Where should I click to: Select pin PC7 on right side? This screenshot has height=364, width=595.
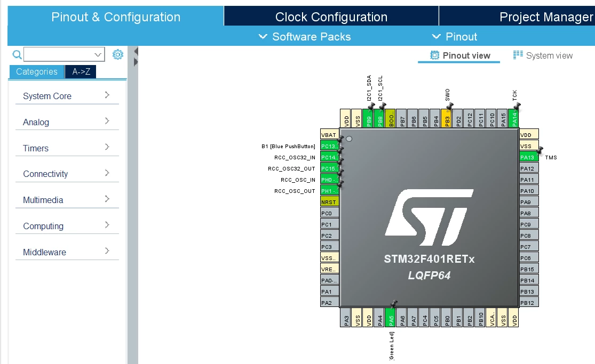coord(529,246)
